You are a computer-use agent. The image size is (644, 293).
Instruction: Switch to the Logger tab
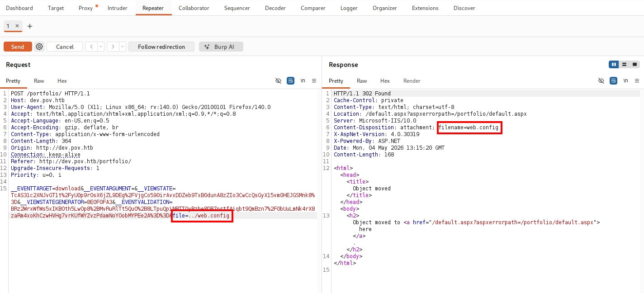point(349,8)
